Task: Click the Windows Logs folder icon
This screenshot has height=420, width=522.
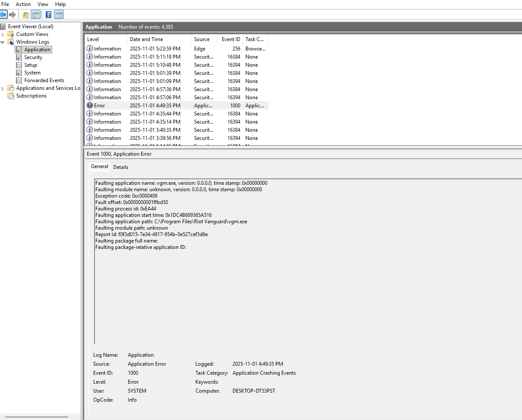Action: (11, 42)
